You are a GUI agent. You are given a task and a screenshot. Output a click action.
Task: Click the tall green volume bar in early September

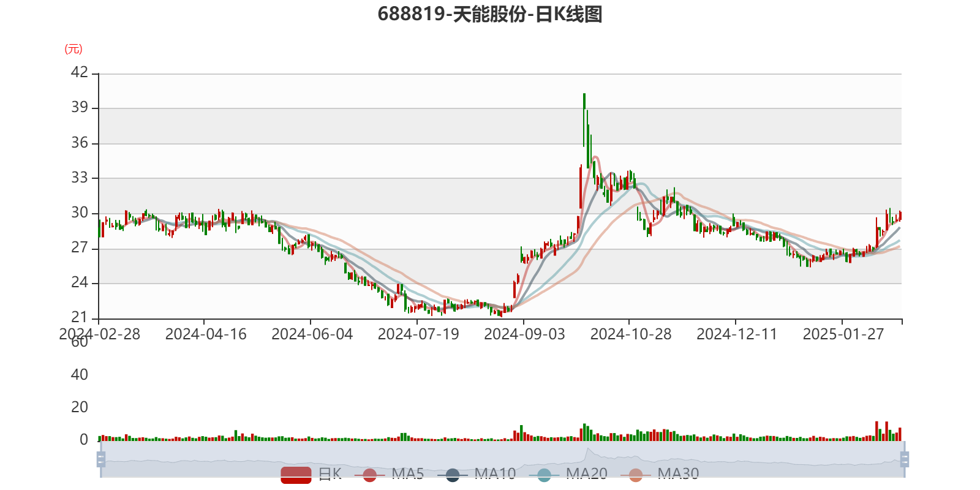(521, 433)
